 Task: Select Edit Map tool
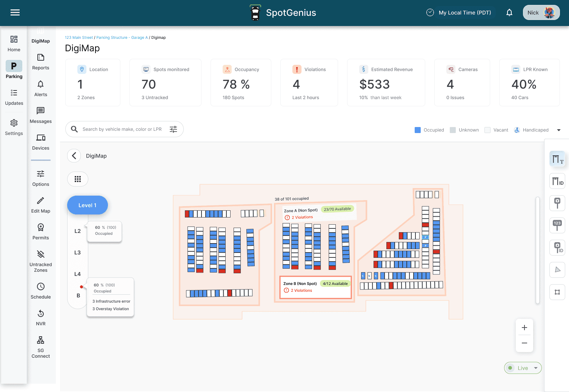click(41, 205)
